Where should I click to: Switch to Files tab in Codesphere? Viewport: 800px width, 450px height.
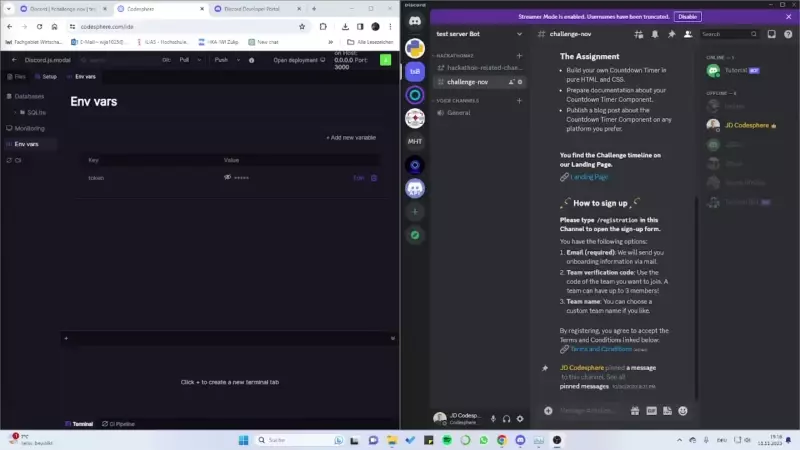(x=16, y=77)
